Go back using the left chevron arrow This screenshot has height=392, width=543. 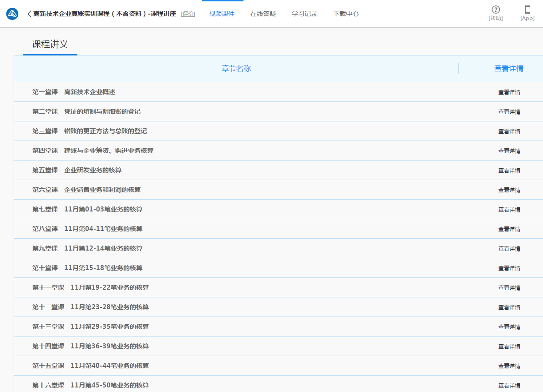point(29,14)
